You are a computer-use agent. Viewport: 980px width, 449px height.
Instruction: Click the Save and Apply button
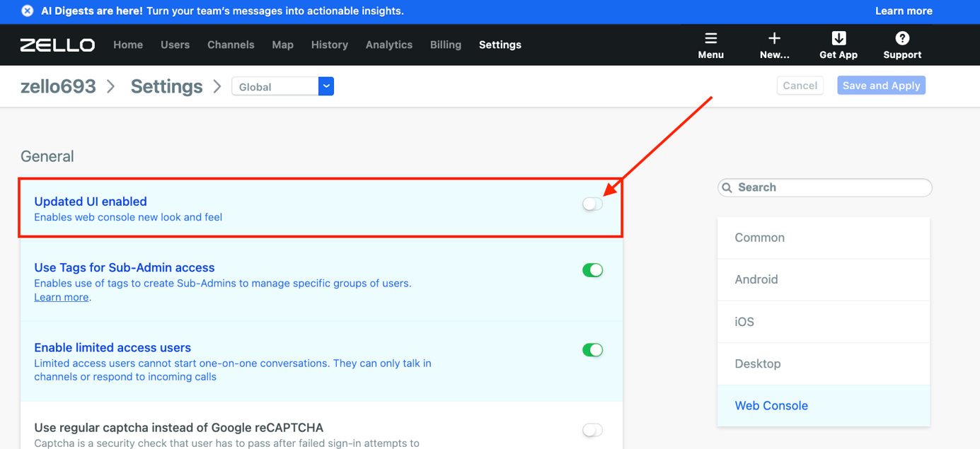[881, 86]
